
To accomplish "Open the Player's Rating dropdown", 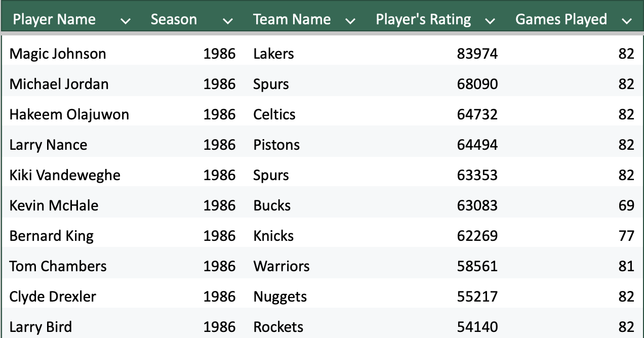I will [490, 20].
